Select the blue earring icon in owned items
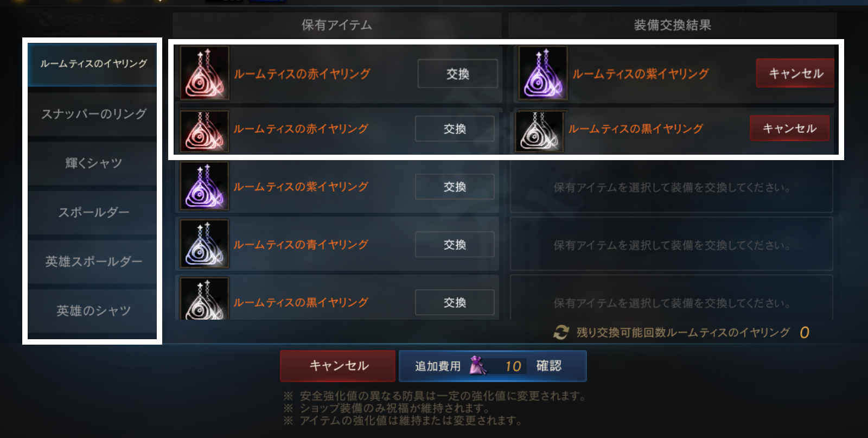 point(205,244)
